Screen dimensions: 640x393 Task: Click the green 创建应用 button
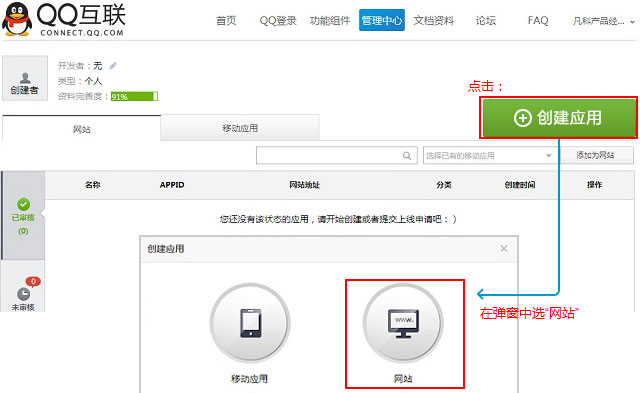pos(558,118)
